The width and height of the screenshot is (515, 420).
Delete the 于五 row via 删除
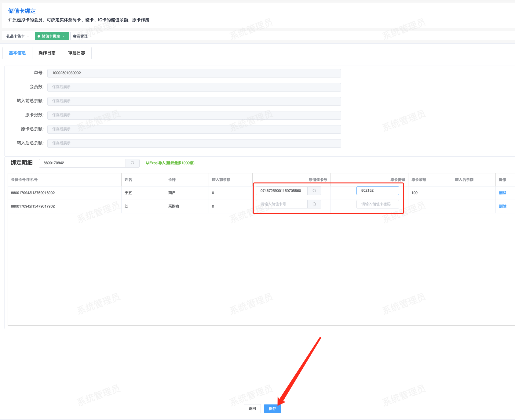pos(502,193)
